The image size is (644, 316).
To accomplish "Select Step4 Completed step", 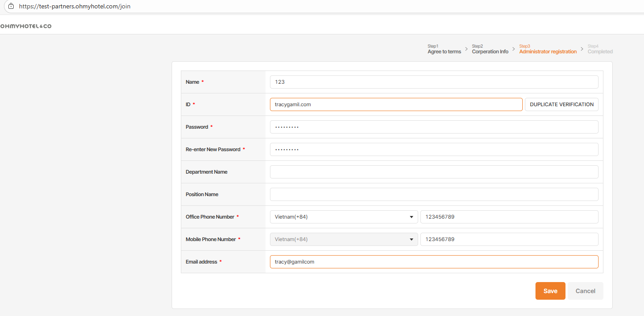I will 600,49.
